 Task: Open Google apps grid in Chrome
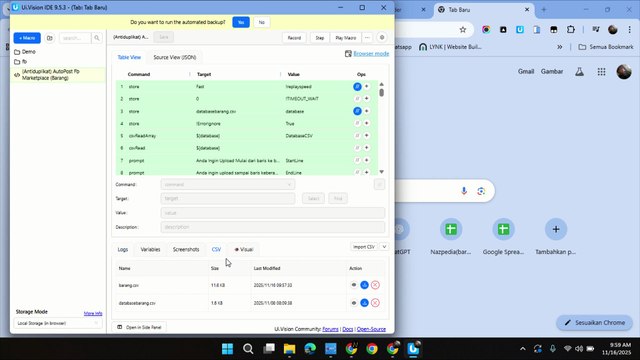tap(601, 72)
